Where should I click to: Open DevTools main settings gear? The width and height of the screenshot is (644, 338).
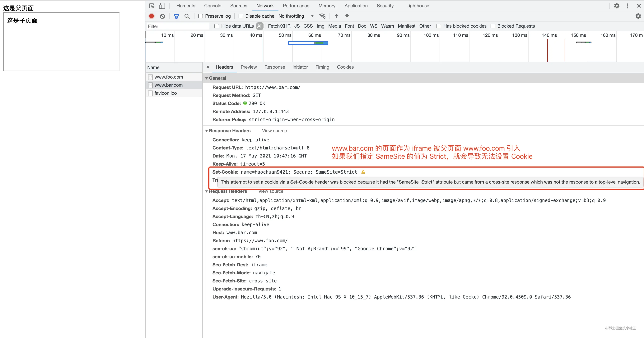pos(617,6)
